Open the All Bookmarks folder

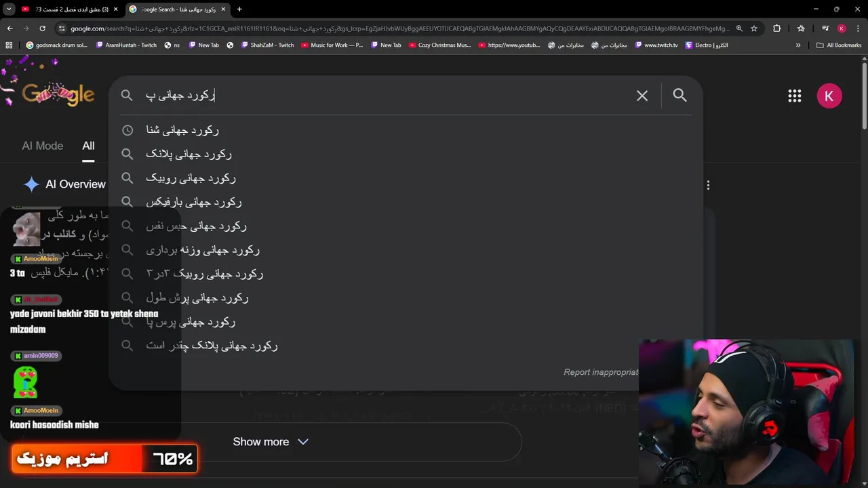coord(839,45)
